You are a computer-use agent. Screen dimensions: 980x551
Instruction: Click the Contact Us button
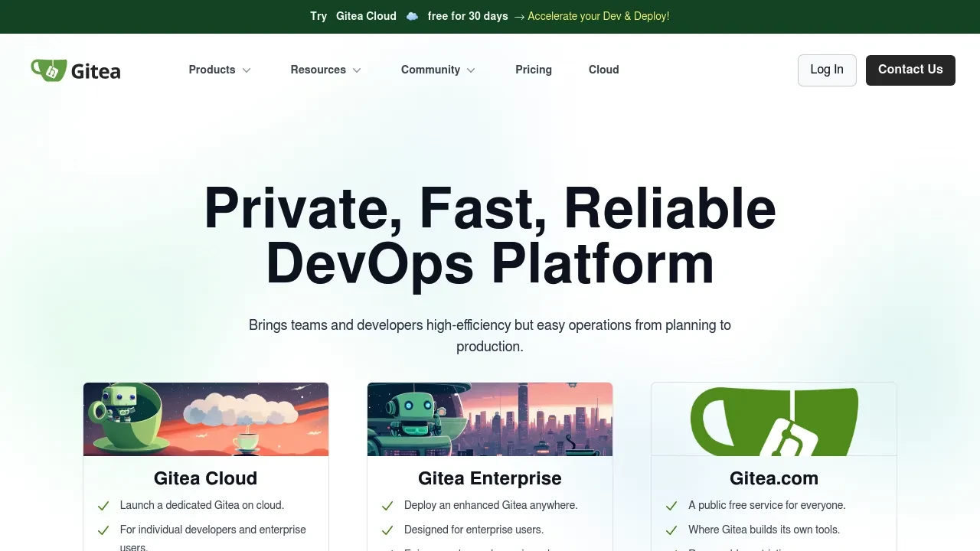(x=910, y=70)
